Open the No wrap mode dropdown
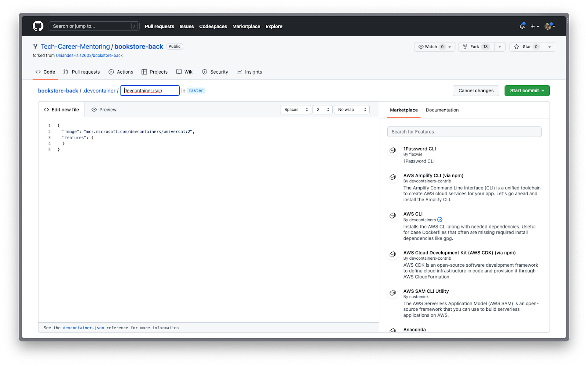The image size is (588, 366). [352, 110]
